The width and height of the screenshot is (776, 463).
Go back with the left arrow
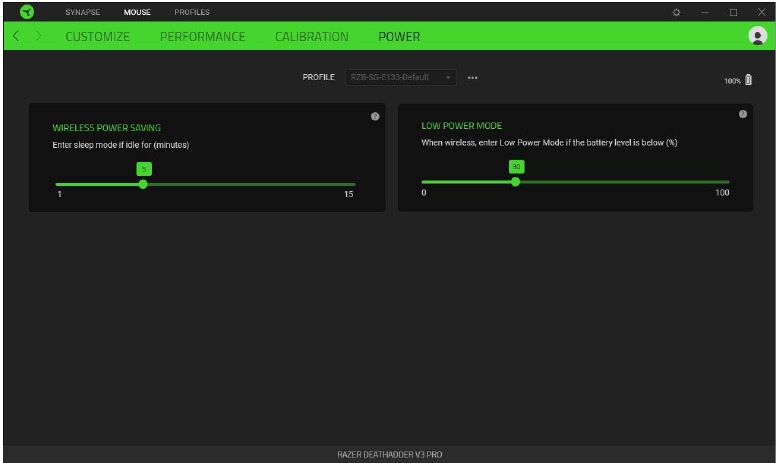[16, 36]
